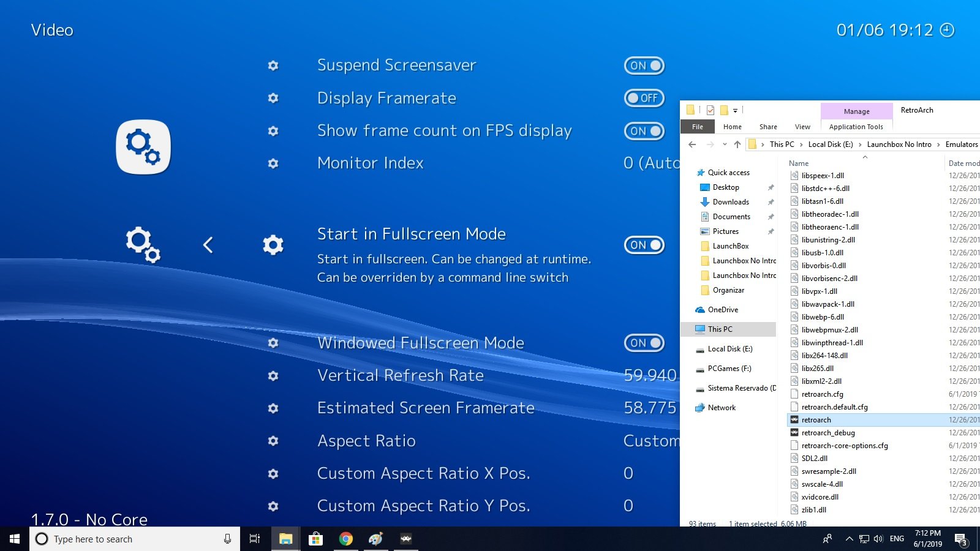Open the Share ribbon tab
The height and width of the screenshot is (551, 980).
pos(768,127)
